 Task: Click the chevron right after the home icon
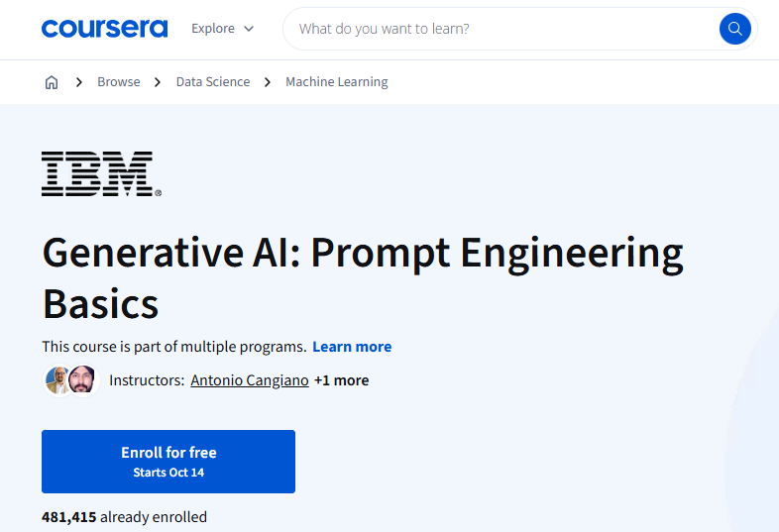point(79,82)
